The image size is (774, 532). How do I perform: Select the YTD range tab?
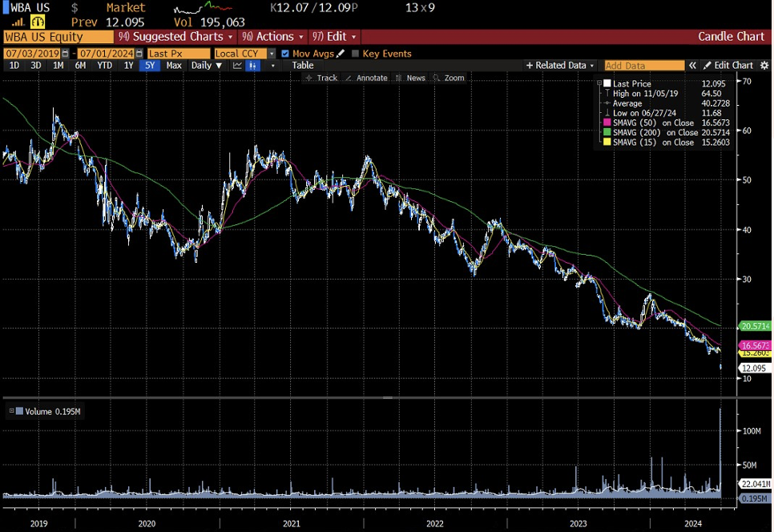click(105, 65)
